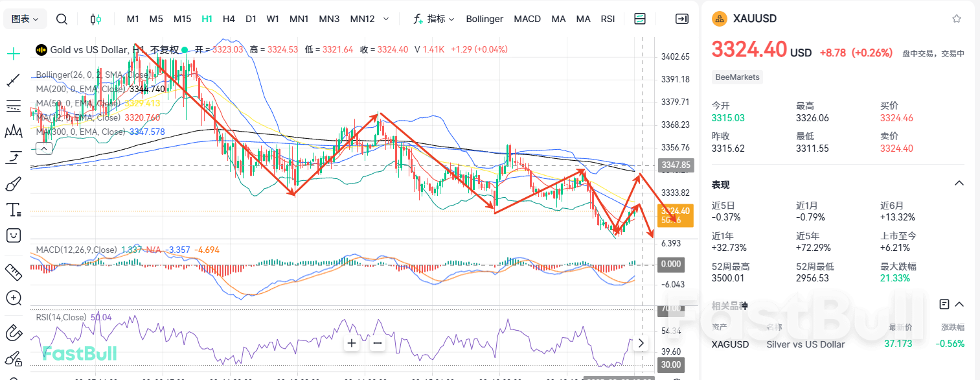
Task: Select the text annotation tool
Action: tap(14, 210)
